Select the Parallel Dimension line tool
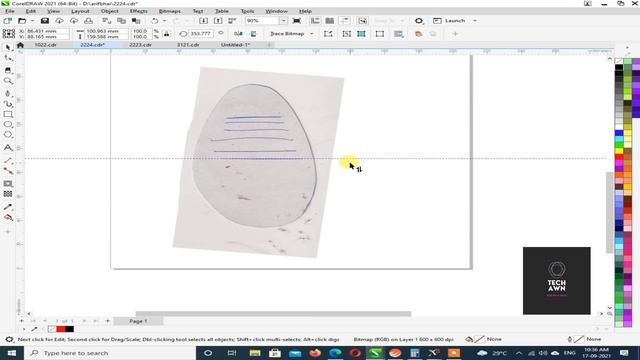The height and width of the screenshot is (360, 640). pos(8,161)
